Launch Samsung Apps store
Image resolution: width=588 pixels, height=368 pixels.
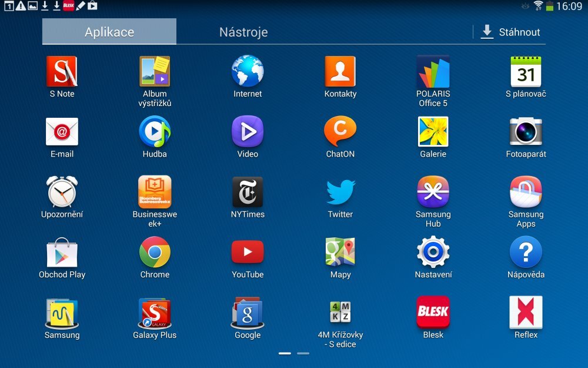[x=526, y=193]
